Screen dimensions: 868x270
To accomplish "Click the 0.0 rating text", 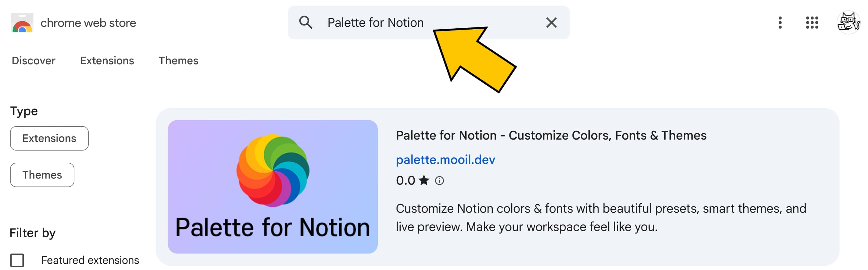I will click(405, 180).
